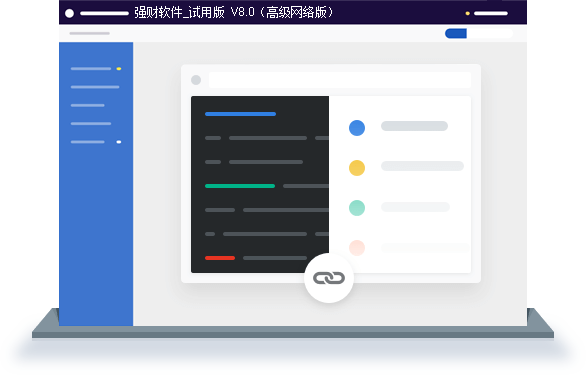Viewport: 586px width, 375px height.
Task: Click the green line in code panel
Action: click(x=240, y=186)
